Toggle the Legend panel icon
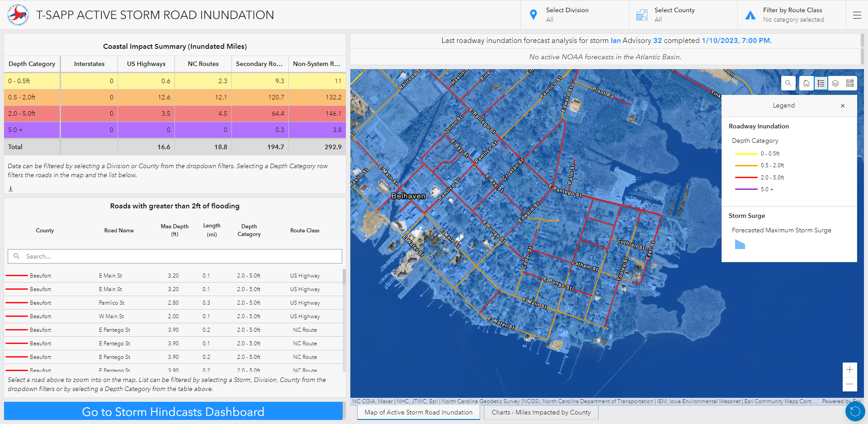Viewport: 868px width, 424px height. click(821, 83)
